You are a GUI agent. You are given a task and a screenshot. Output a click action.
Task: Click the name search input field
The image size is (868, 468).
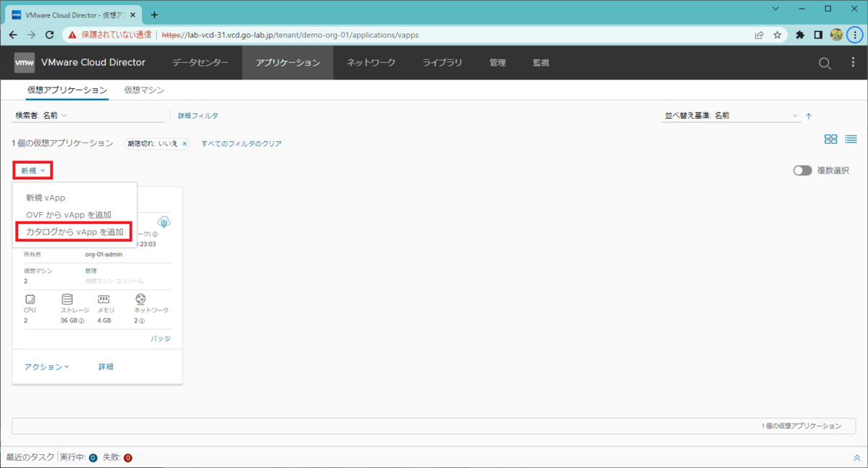[116, 116]
